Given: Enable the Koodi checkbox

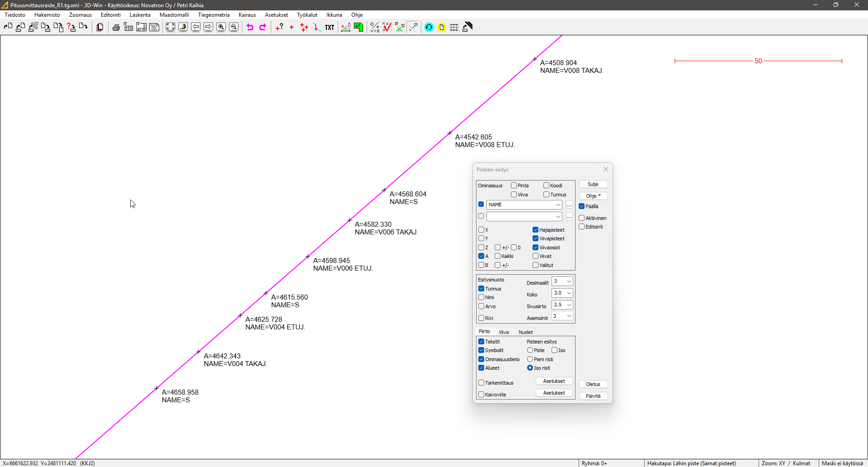Looking at the screenshot, I should coord(546,186).
